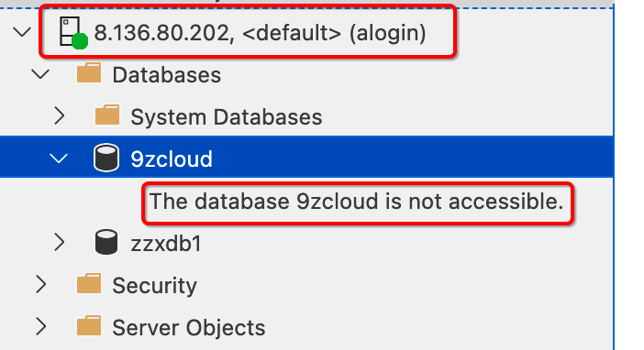Image resolution: width=644 pixels, height=350 pixels.
Task: Collapse the 9zcloud database chevron
Action: [59, 159]
